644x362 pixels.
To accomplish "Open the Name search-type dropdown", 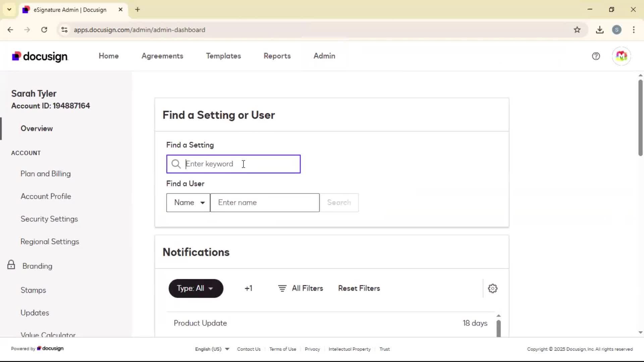I will pyautogui.click(x=188, y=202).
